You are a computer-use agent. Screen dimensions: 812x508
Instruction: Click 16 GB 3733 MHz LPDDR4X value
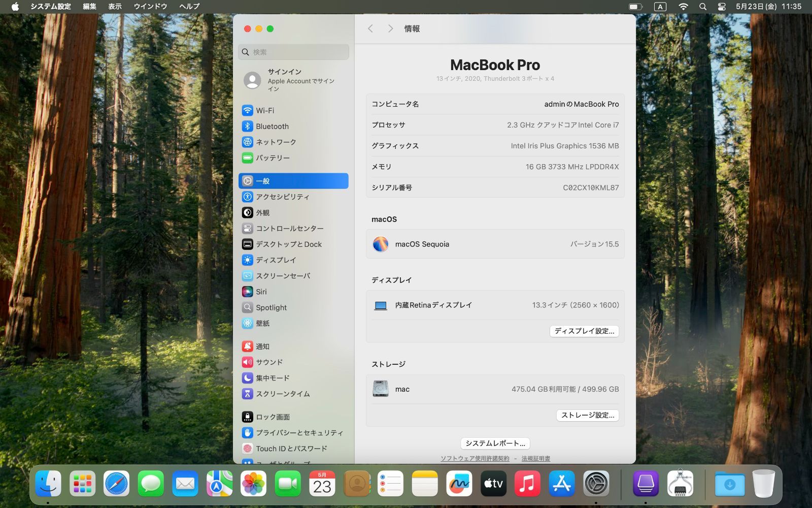572,167
